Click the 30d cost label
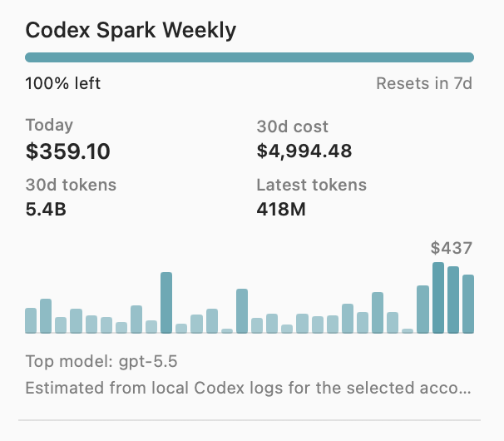 293,126
